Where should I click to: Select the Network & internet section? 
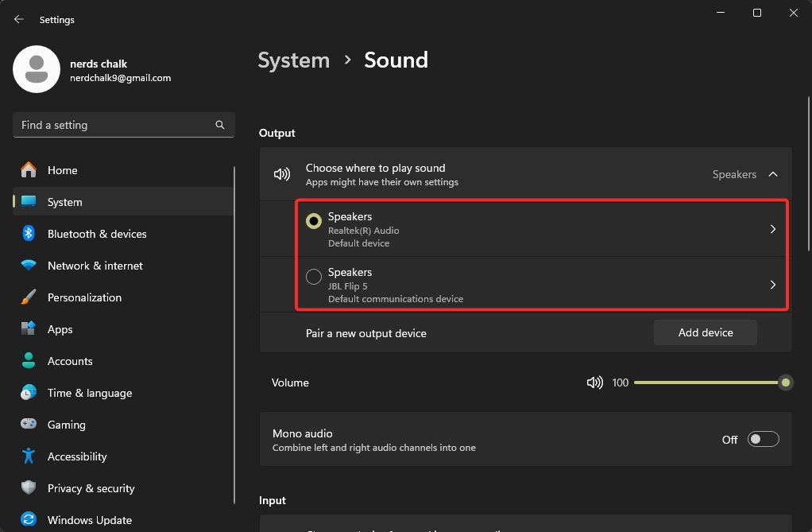[96, 266]
